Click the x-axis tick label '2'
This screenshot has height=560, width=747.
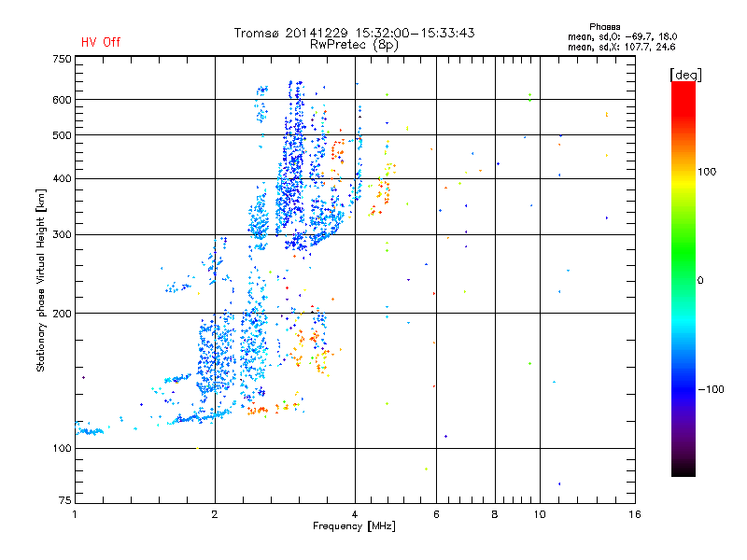(215, 514)
